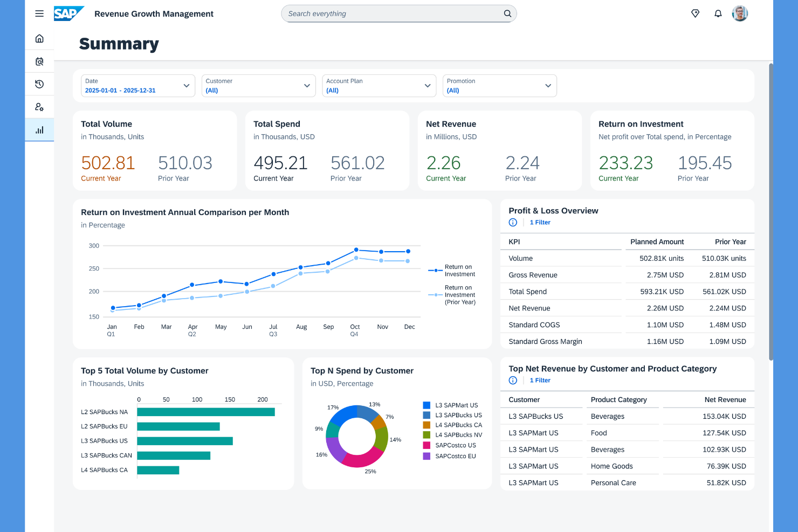The width and height of the screenshot is (798, 532).
Task: Click Total Spend prior year 561.02
Action: [357, 163]
